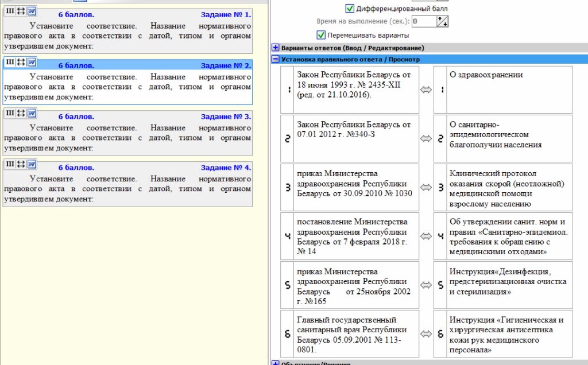Open the Word icon in Задание № 1
The height and width of the screenshot is (365, 588).
click(32, 11)
